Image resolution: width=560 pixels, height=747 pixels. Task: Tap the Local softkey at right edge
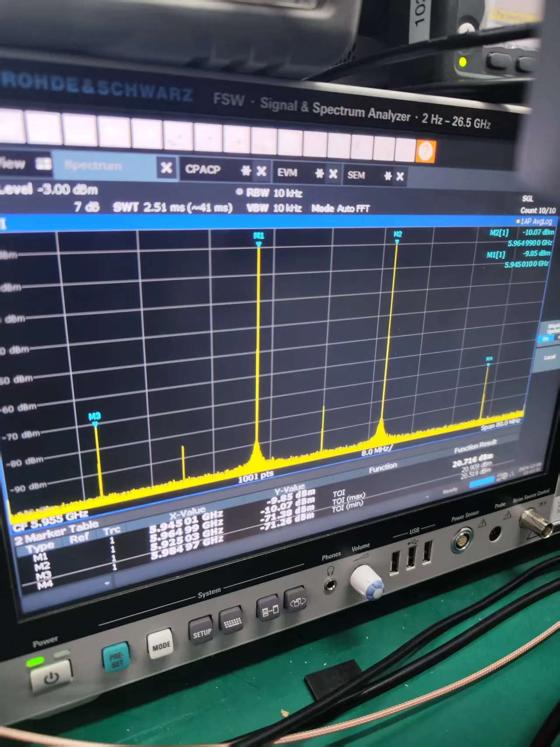point(549,358)
